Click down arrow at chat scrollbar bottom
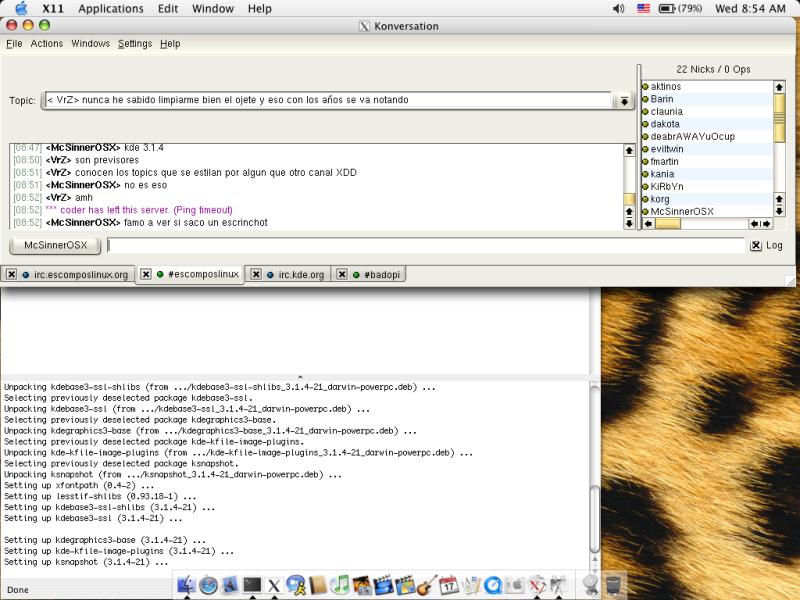The height and width of the screenshot is (600, 800). click(629, 223)
